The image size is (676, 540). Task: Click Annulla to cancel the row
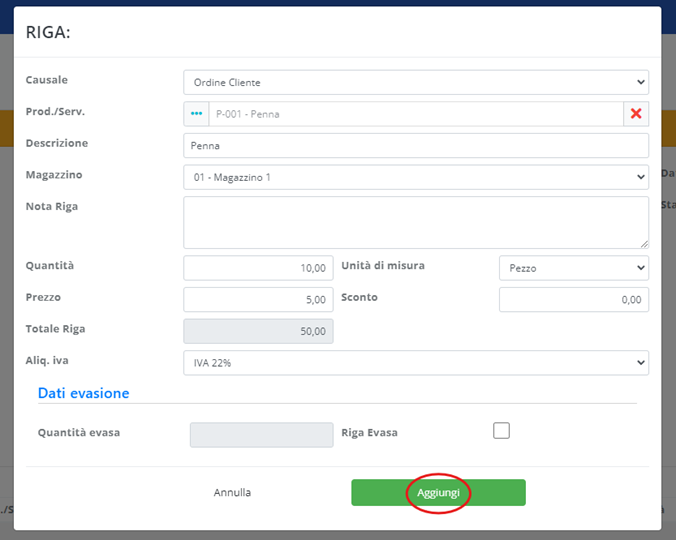point(232,493)
